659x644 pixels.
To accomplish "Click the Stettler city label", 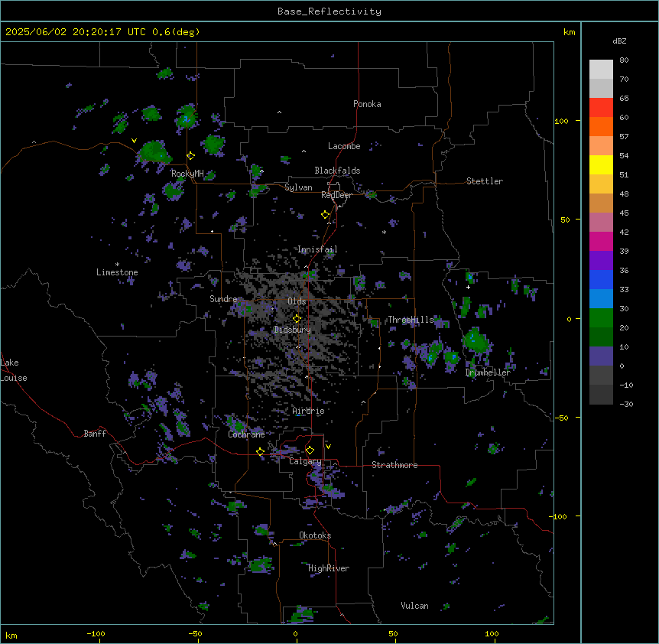I will pos(485,181).
